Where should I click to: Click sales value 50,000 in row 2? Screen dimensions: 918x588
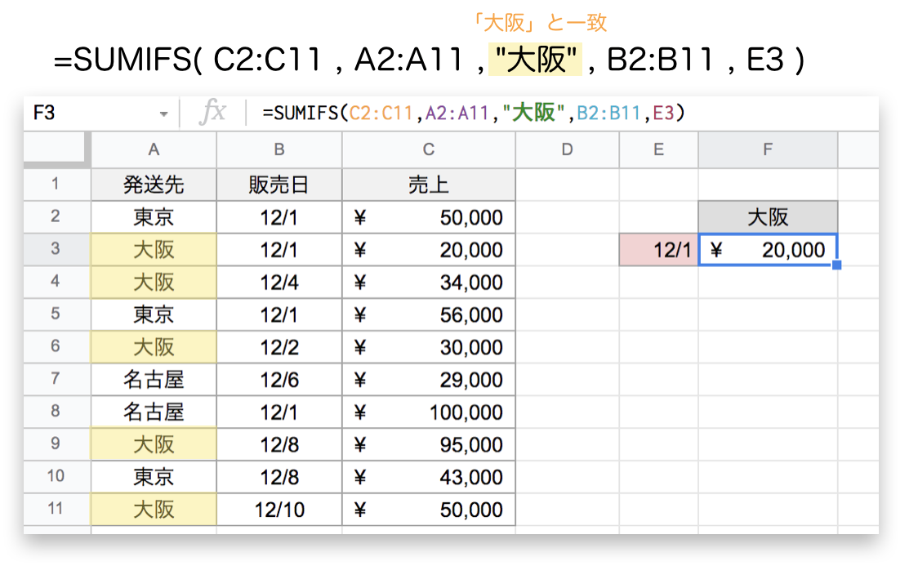click(x=429, y=216)
